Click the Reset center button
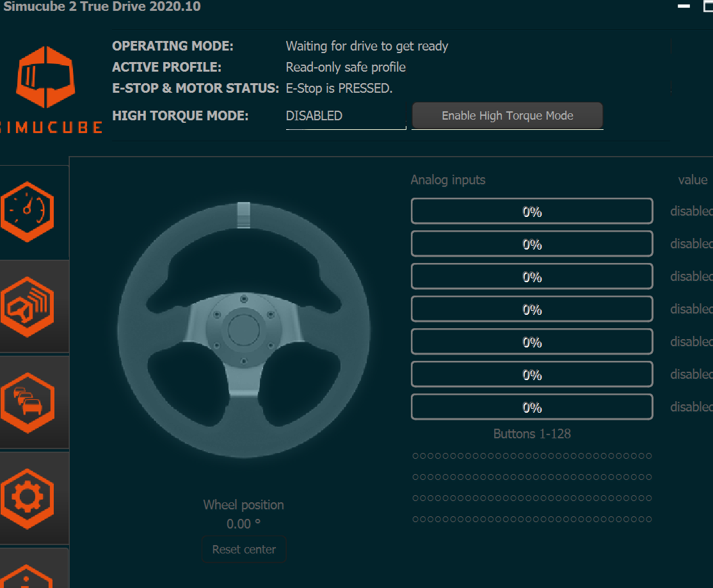The height and width of the screenshot is (588, 713). coord(244,550)
